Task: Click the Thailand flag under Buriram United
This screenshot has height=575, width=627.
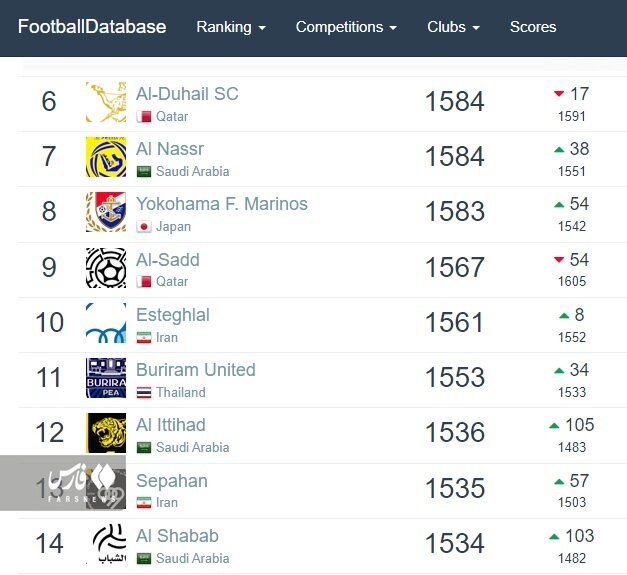Action: [x=144, y=393]
